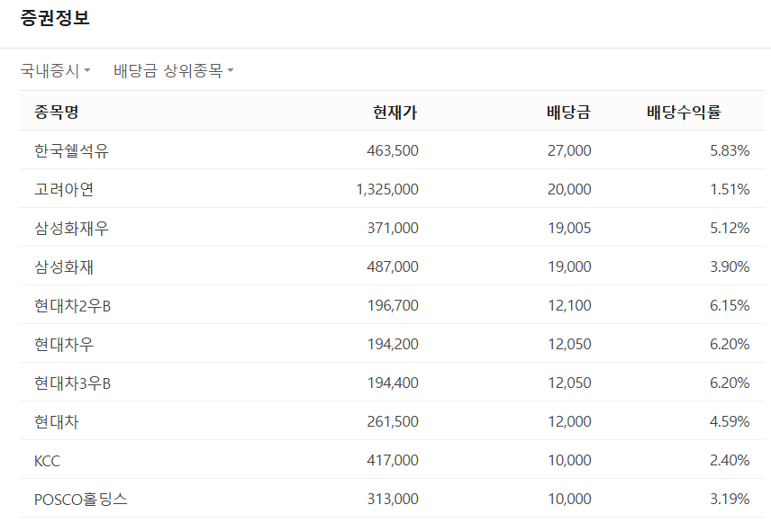Select the price 1,325,000

tap(387, 189)
